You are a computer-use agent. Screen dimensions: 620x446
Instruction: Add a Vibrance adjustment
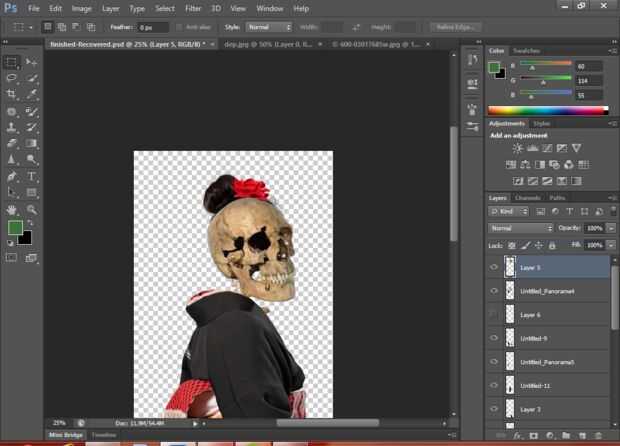tap(577, 148)
